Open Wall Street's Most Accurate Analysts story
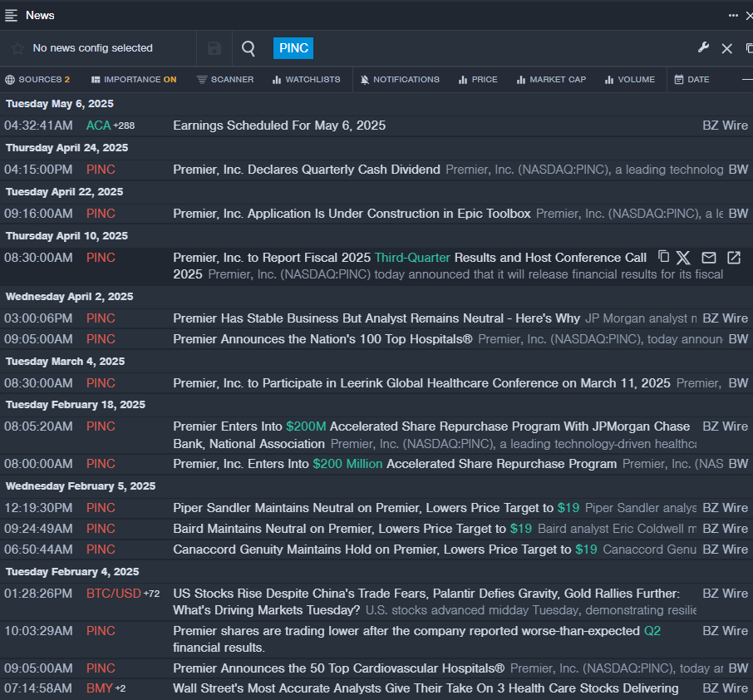 pos(426,688)
